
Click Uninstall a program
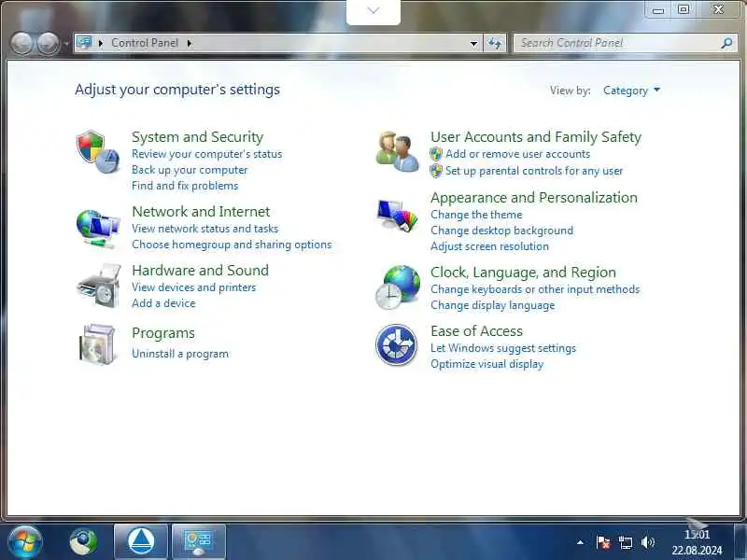pos(180,354)
